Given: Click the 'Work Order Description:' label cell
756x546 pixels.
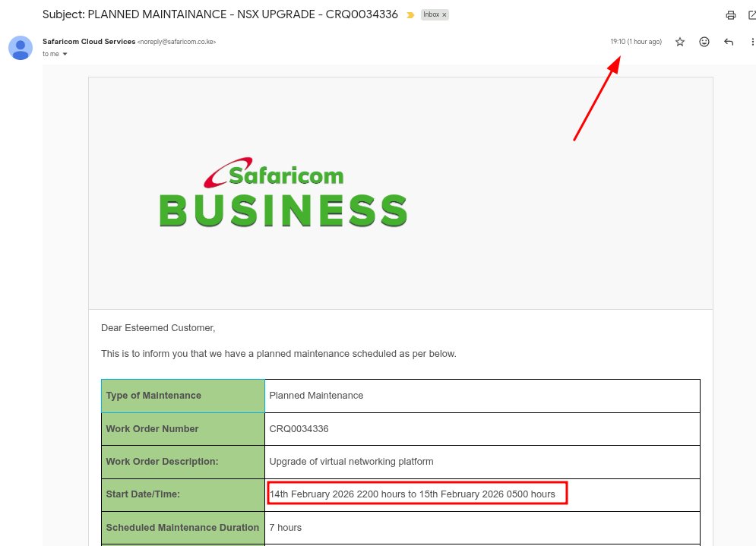Looking at the screenshot, I should click(183, 462).
